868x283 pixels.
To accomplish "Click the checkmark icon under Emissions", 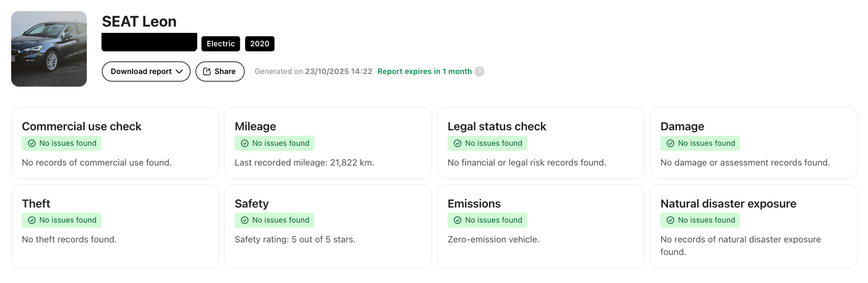I will pyautogui.click(x=458, y=220).
